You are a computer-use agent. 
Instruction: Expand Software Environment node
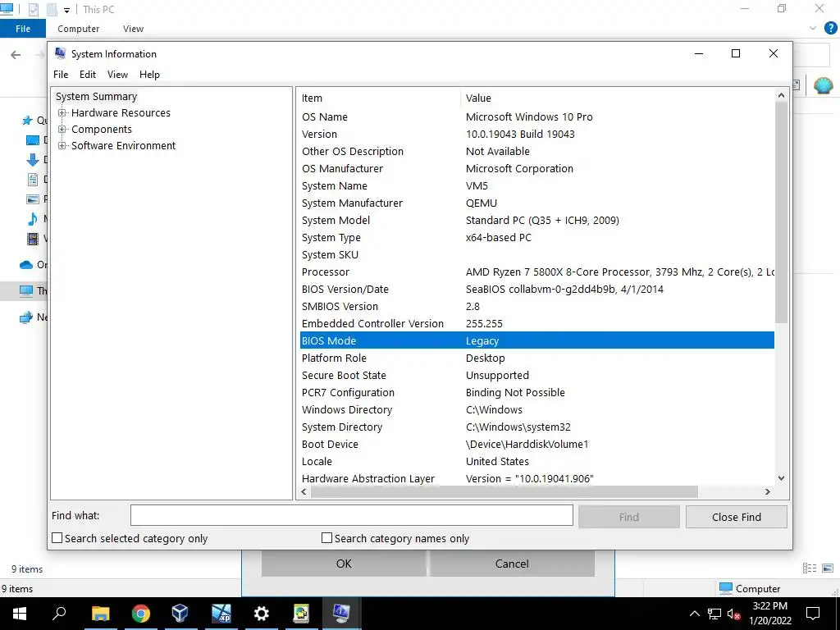tap(62, 146)
